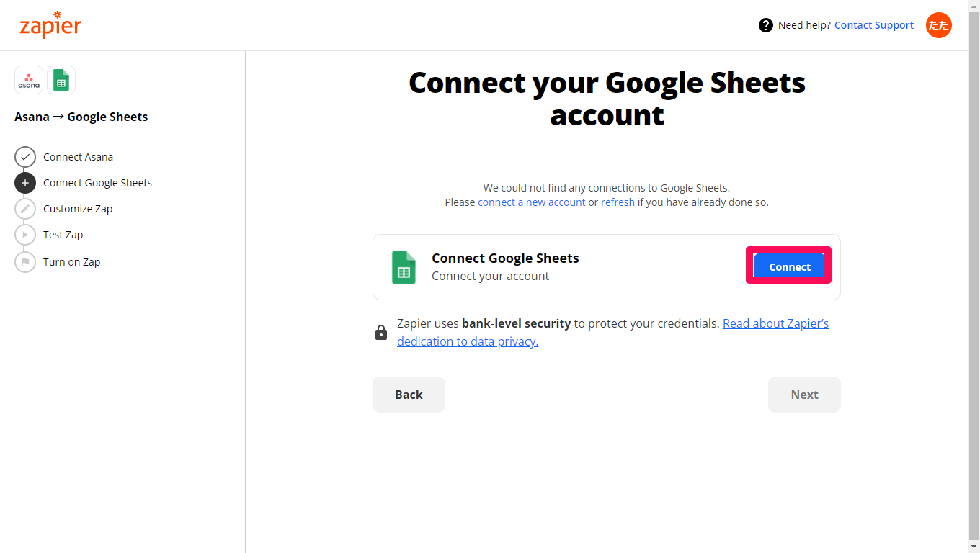980x553 pixels.
Task: Click the padlock security icon
Action: (x=381, y=332)
